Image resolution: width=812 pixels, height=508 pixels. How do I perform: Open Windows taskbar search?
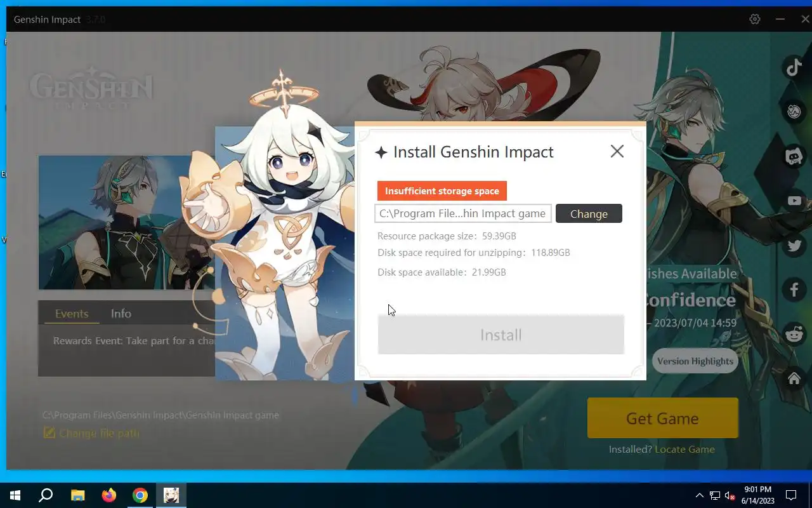pyautogui.click(x=46, y=495)
